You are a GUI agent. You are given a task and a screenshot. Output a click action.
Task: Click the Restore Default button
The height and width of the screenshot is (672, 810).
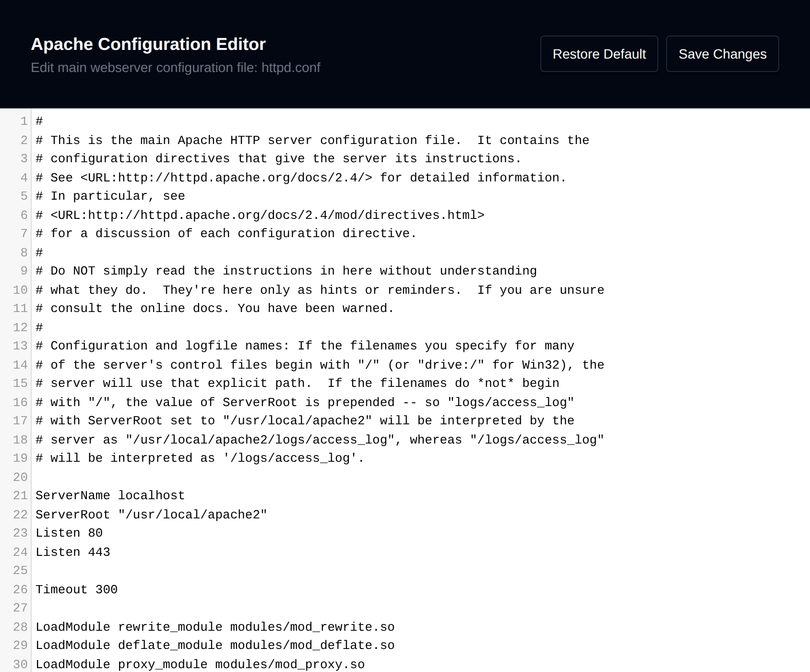tap(599, 54)
